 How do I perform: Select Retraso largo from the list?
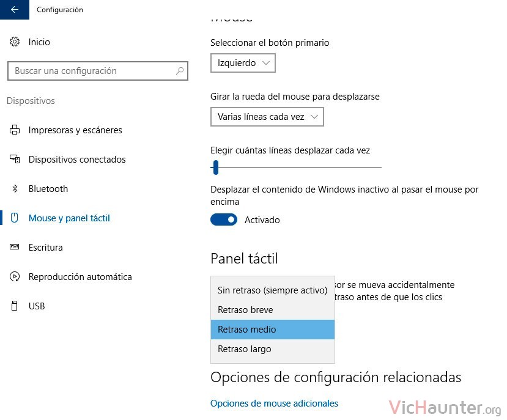pos(273,349)
